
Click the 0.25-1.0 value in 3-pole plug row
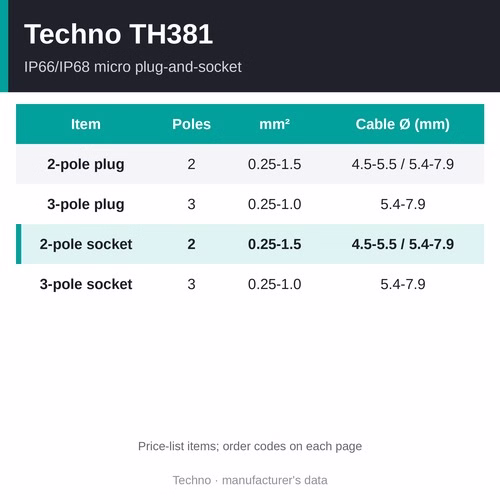click(x=274, y=204)
